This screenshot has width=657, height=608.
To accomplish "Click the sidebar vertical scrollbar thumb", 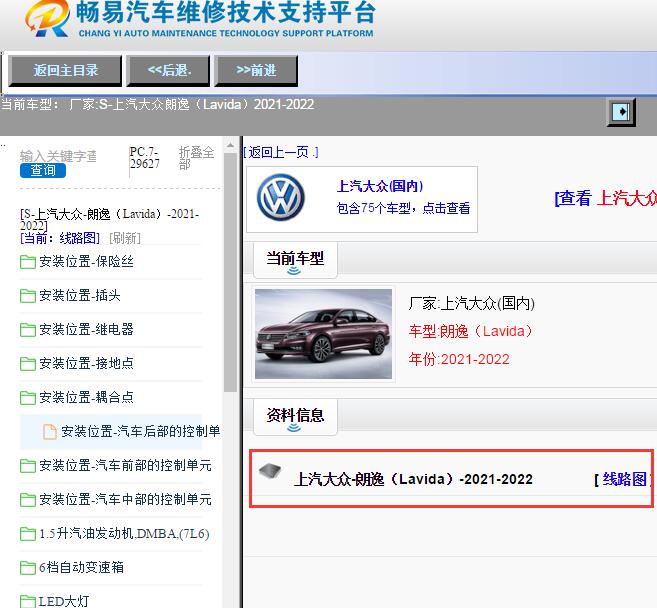I will (230, 272).
